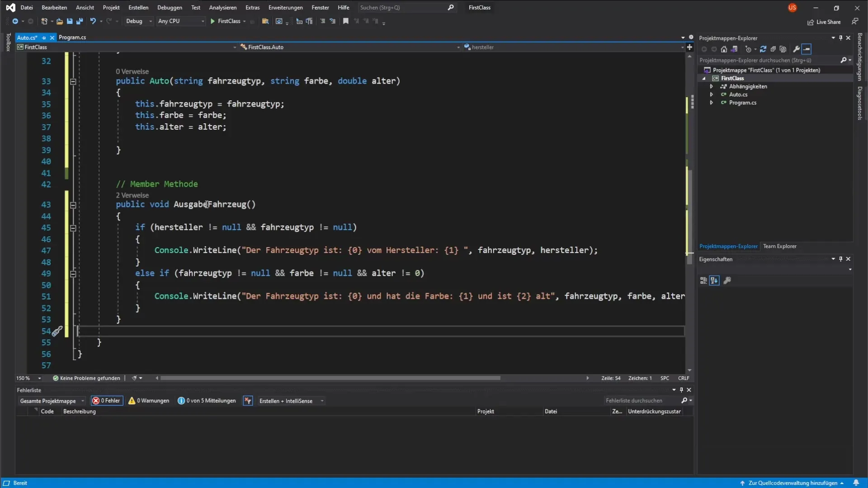Click the uncomment selected lines icon
This screenshot has height=488, width=868.
point(333,21)
